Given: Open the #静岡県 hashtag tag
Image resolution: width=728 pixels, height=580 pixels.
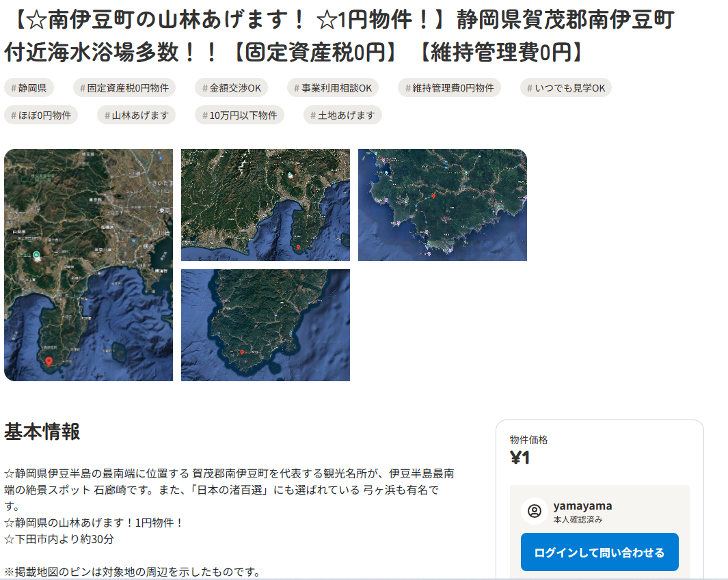Looking at the screenshot, I should [29, 87].
